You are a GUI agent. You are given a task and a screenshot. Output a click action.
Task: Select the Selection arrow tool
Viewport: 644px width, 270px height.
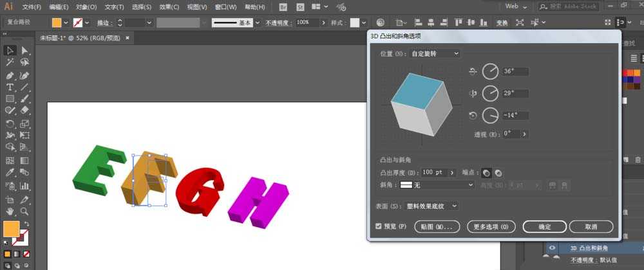(10, 50)
